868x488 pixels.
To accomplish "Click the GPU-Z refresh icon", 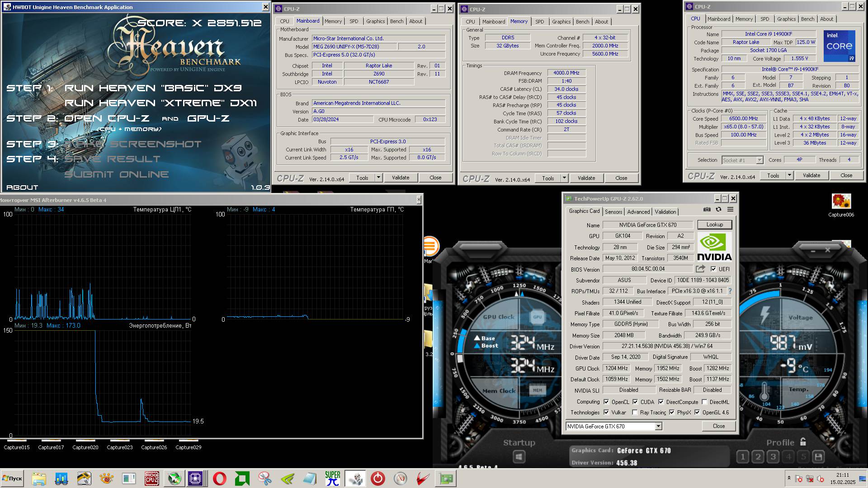I will tap(718, 210).
